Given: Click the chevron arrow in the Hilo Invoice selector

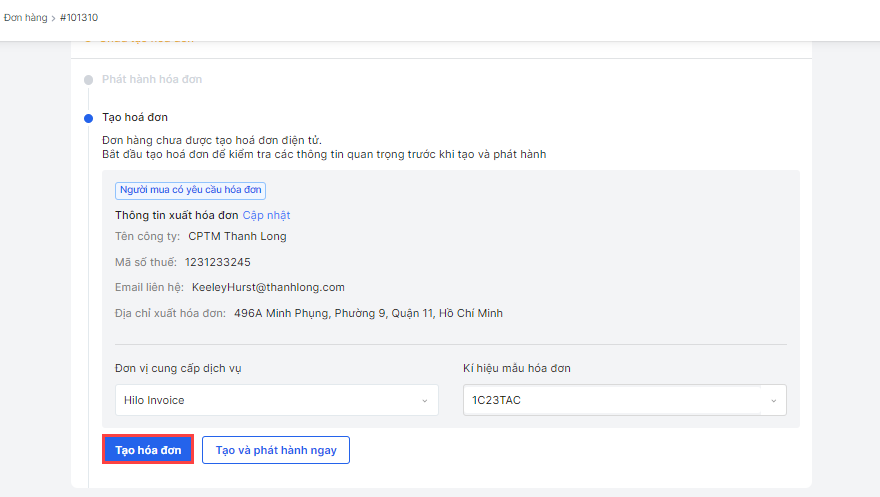Looking at the screenshot, I should pos(424,400).
